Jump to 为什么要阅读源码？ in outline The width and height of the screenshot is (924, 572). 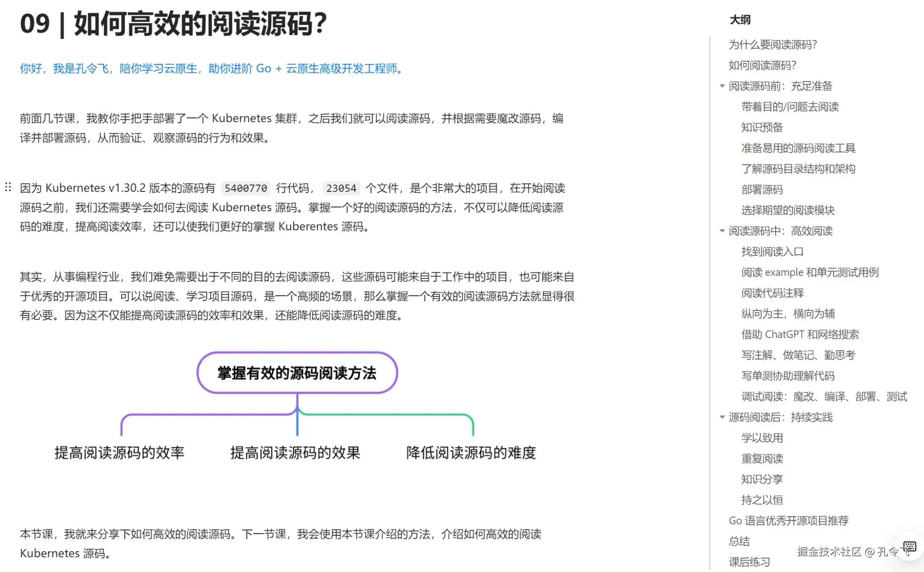[x=773, y=44]
